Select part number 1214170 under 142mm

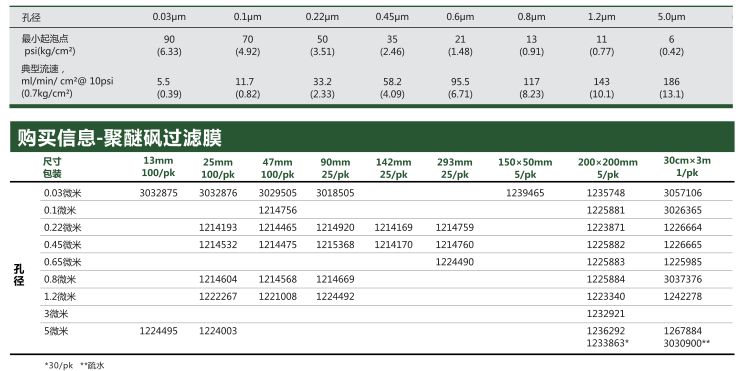point(393,245)
